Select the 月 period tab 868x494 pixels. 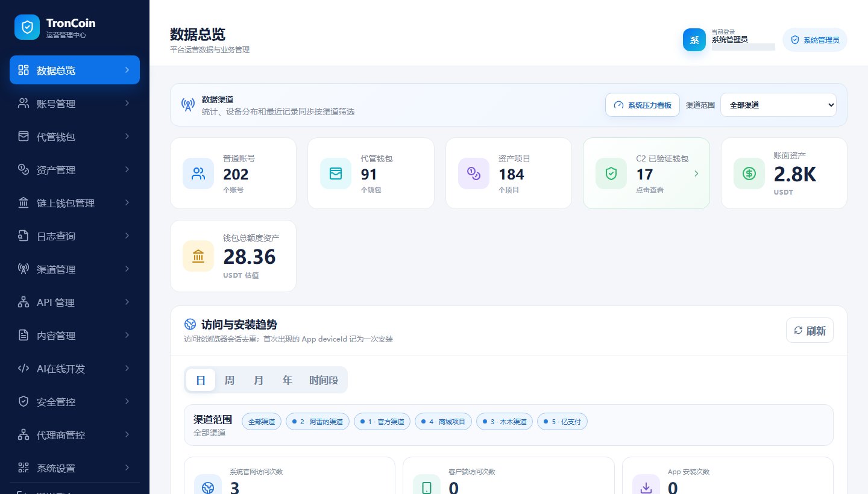259,380
